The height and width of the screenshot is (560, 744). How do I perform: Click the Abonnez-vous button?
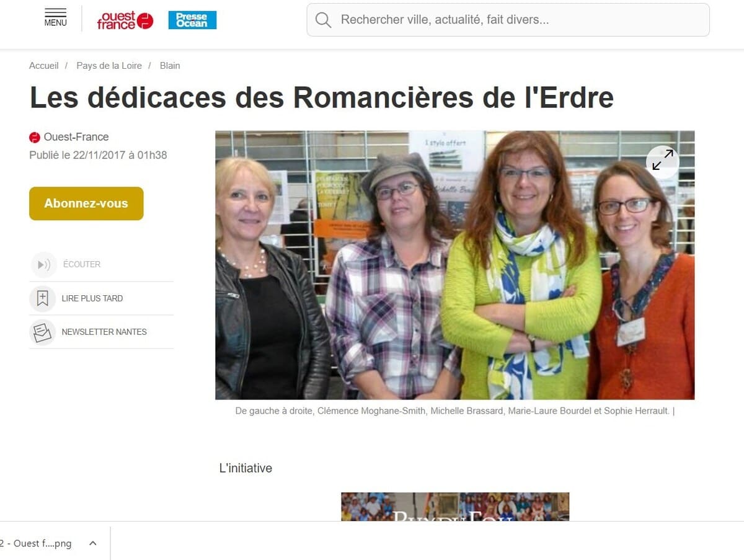click(86, 203)
